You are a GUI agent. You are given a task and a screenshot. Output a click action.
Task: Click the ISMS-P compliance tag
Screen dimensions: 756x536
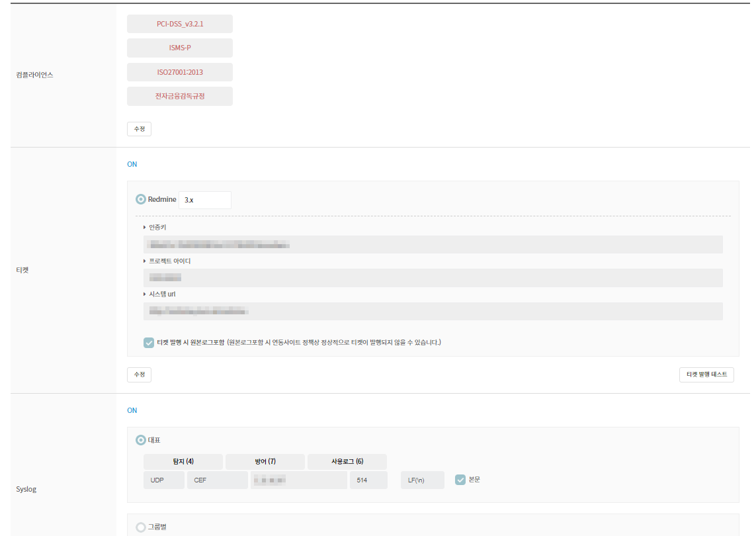pyautogui.click(x=180, y=48)
